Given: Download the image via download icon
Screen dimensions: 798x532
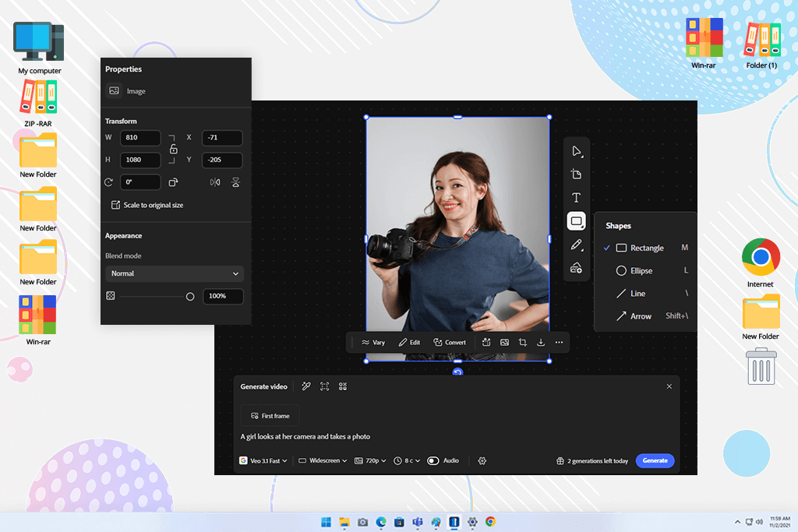Looking at the screenshot, I should 541,342.
